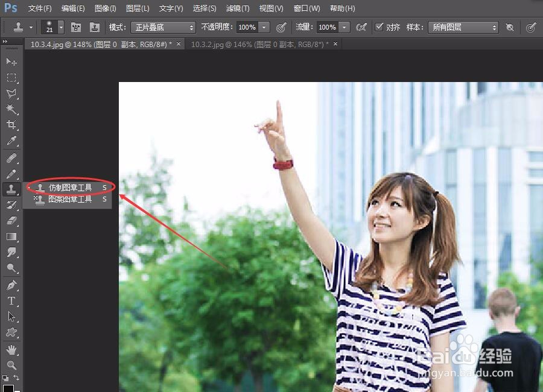Select the Magic Wand tool
This screenshot has width=543, height=392.
11,109
